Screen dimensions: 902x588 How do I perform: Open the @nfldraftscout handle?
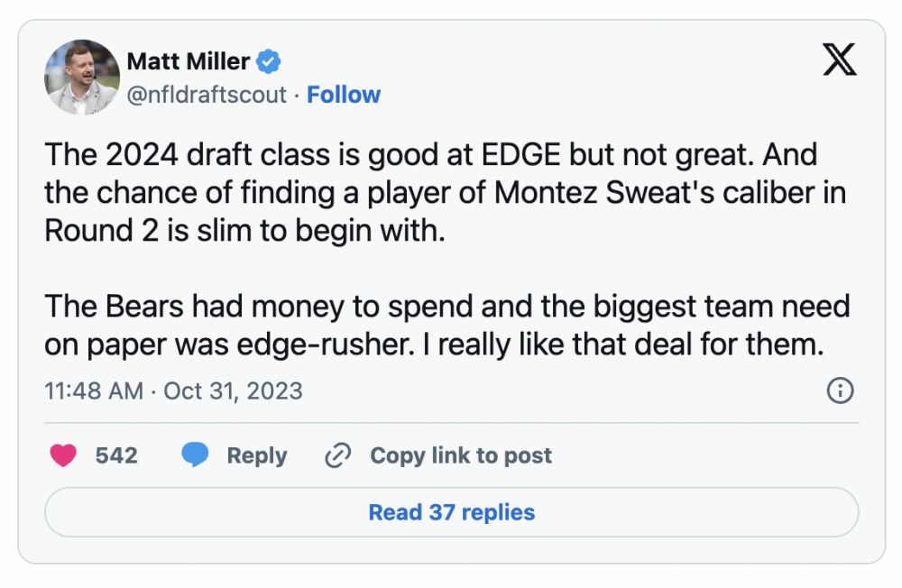click(207, 95)
